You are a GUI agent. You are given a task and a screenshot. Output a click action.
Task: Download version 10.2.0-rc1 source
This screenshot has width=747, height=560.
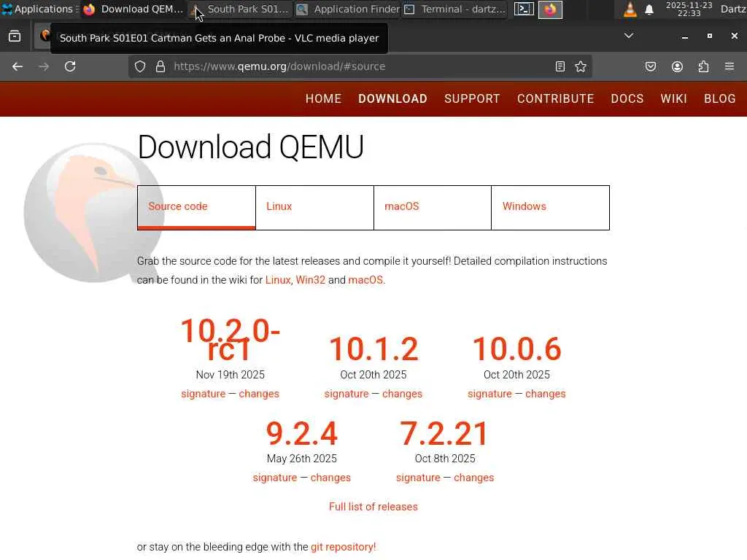(x=230, y=340)
